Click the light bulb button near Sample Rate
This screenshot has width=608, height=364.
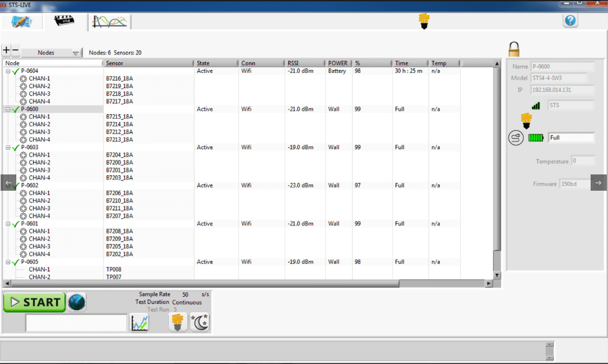tap(177, 322)
